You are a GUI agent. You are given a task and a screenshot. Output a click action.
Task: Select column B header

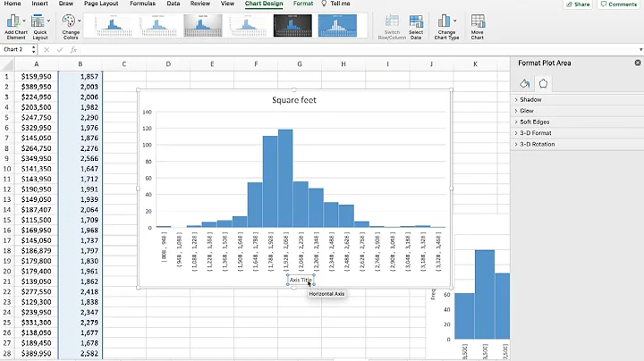click(x=80, y=64)
